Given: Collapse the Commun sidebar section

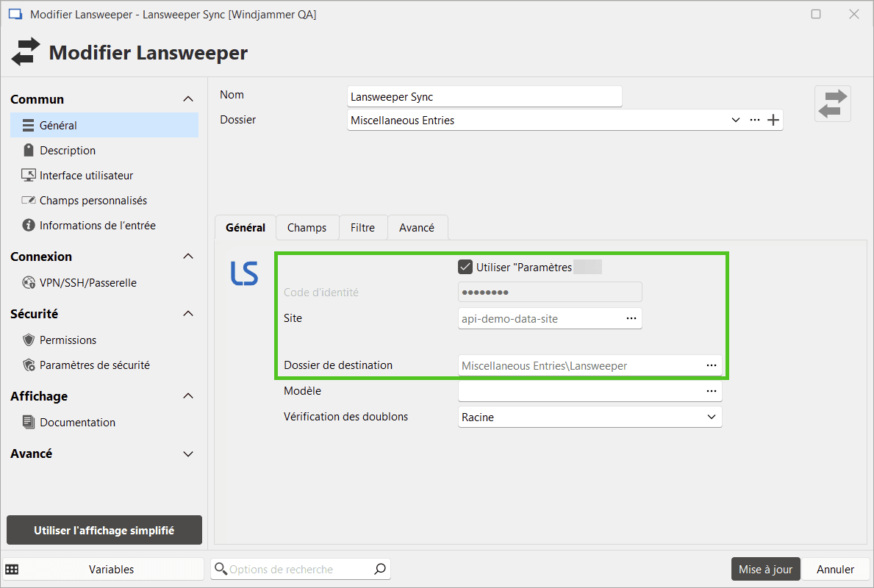Looking at the screenshot, I should click(188, 99).
